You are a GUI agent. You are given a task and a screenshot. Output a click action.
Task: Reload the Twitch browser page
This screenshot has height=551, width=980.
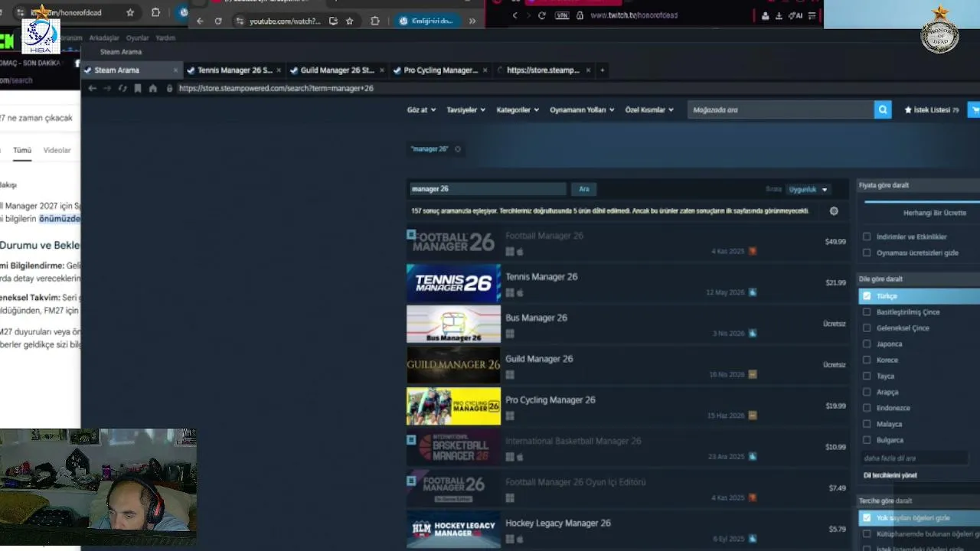(x=542, y=15)
